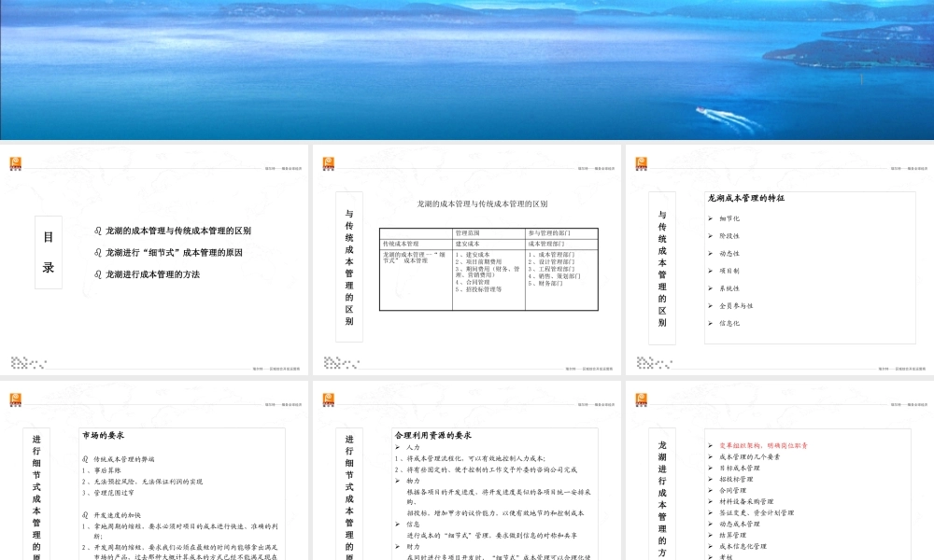934x560 pixels.
Task: Click the orange logo on the 合理利用资源的要求 slide
Action: point(328,399)
